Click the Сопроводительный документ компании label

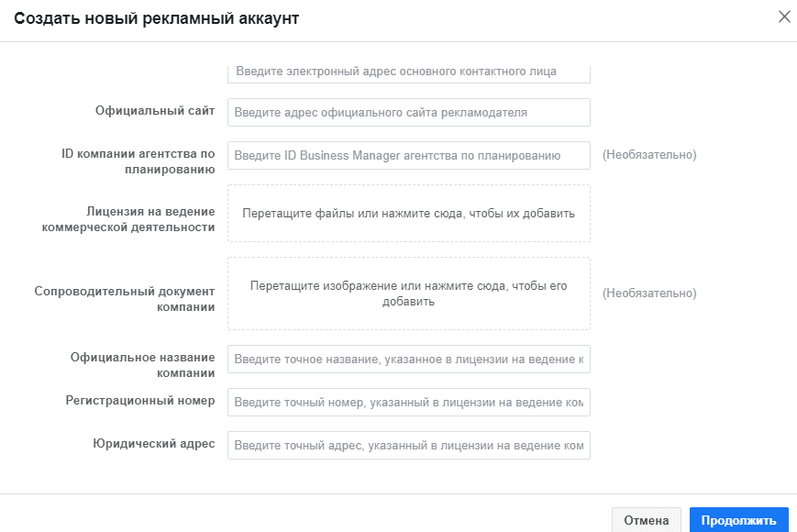point(125,299)
